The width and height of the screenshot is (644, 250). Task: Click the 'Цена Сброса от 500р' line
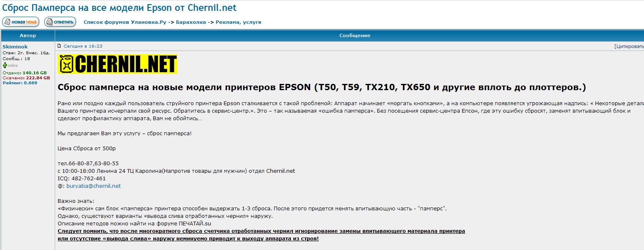pyautogui.click(x=87, y=148)
